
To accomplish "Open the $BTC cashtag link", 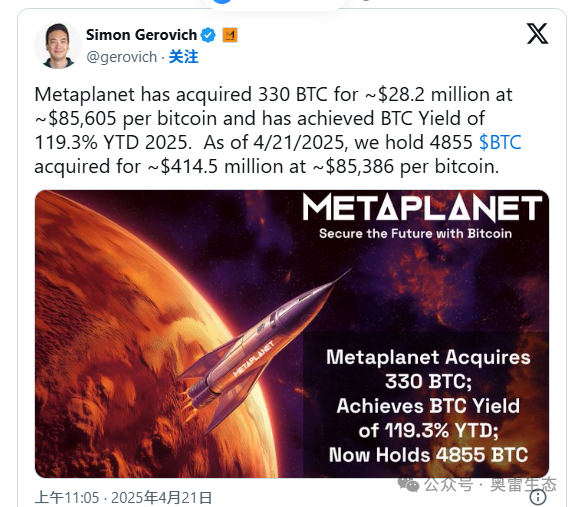I will tap(500, 143).
